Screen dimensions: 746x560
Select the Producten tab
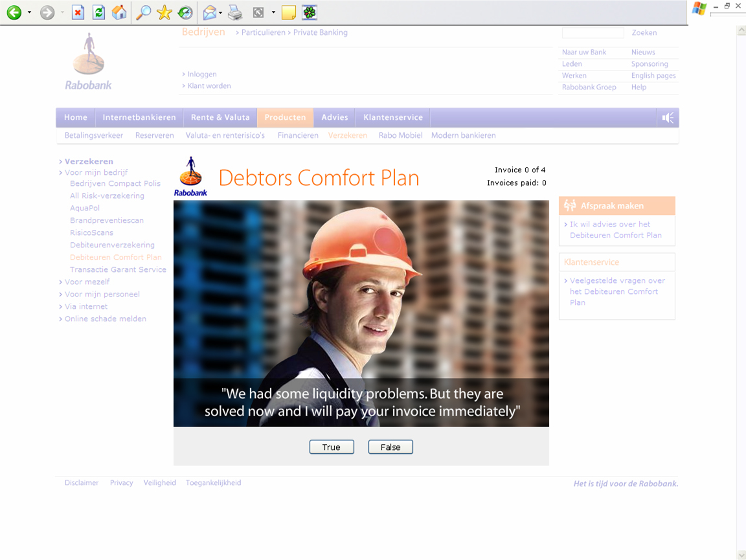(286, 118)
